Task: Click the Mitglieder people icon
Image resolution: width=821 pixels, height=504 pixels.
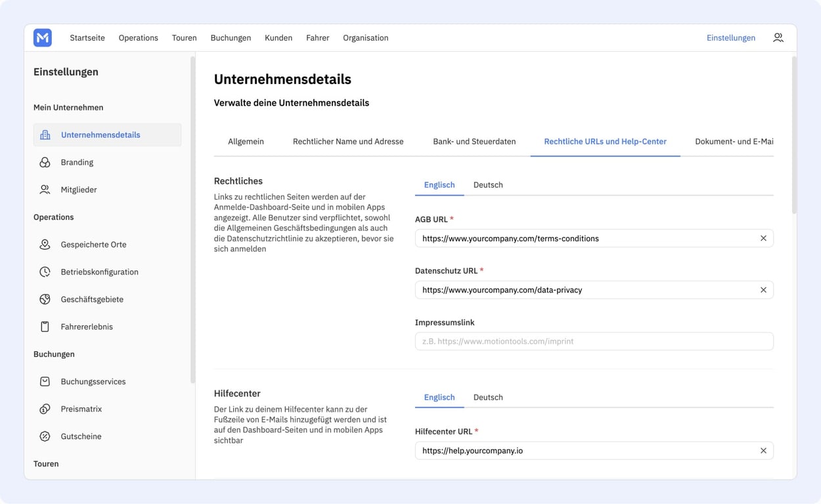Action: pos(45,190)
